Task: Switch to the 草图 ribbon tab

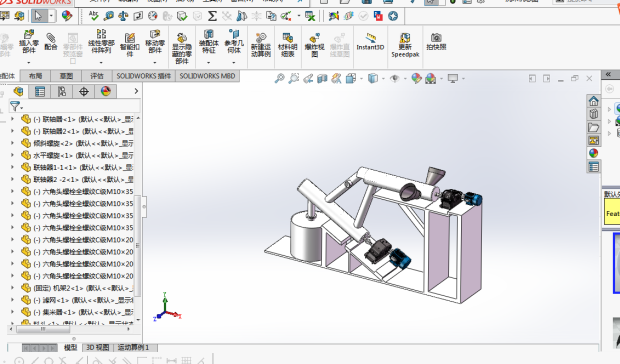Action: (66, 76)
